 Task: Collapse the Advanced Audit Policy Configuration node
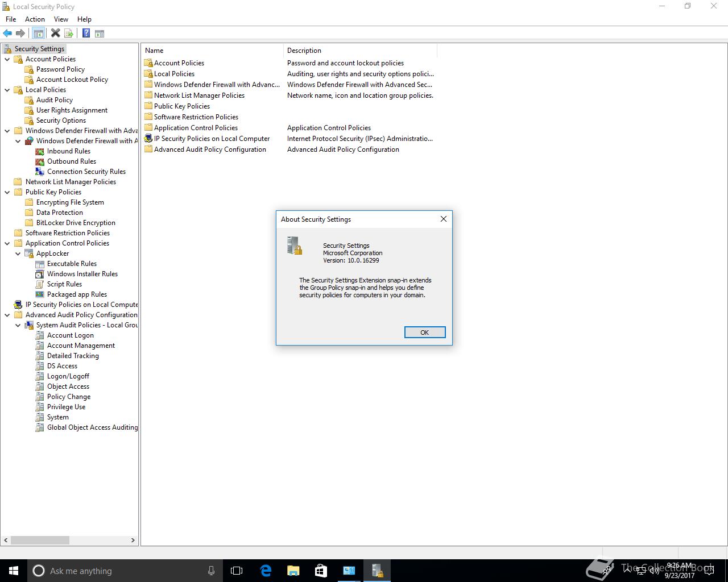point(7,315)
